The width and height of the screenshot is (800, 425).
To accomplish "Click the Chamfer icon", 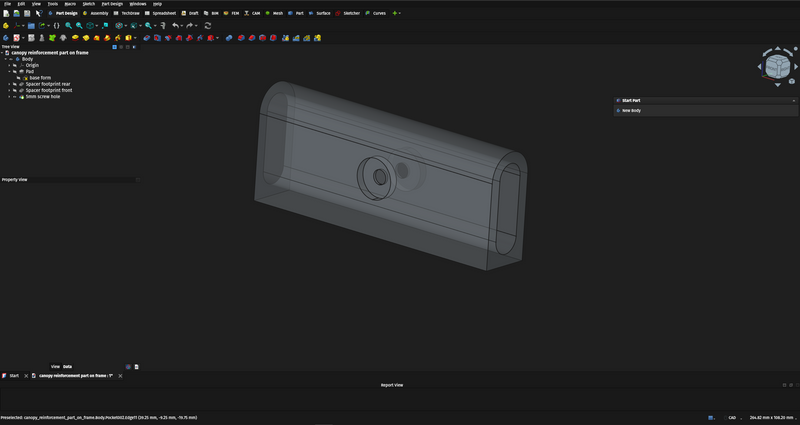I will (x=252, y=38).
